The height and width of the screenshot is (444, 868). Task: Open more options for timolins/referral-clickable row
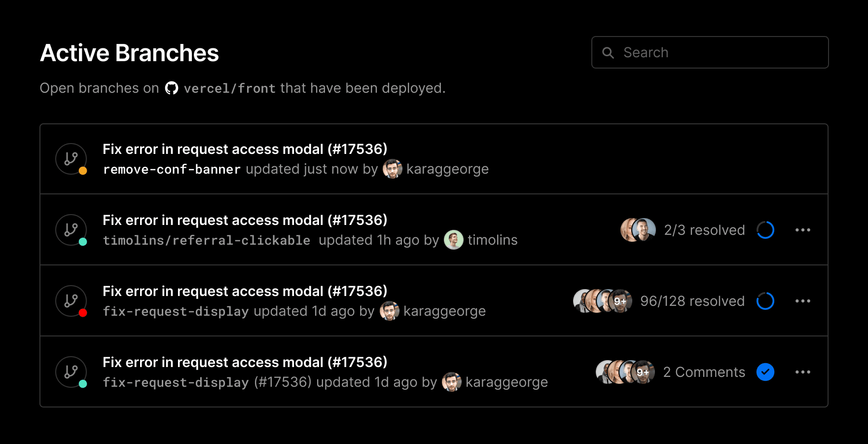[x=803, y=230]
